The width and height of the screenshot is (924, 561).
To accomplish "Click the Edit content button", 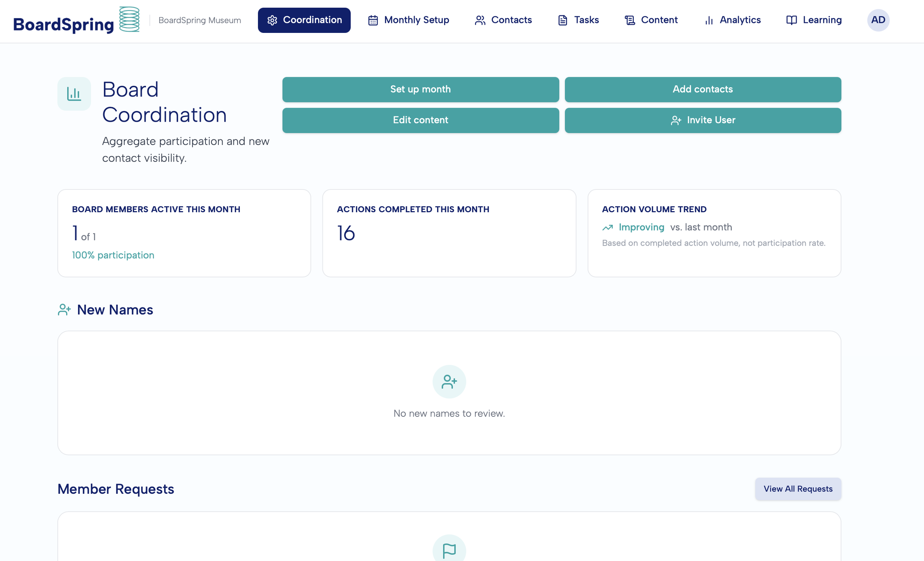I will coord(421,121).
